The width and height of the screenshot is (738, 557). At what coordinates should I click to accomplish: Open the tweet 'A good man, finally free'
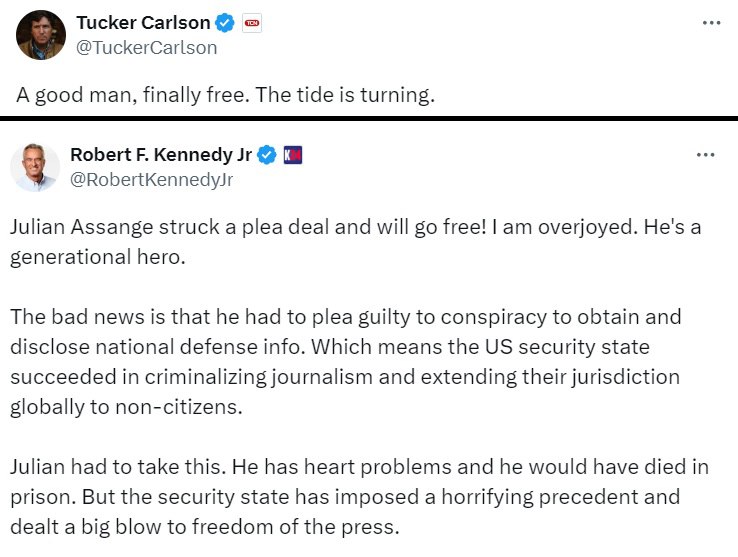tap(225, 95)
